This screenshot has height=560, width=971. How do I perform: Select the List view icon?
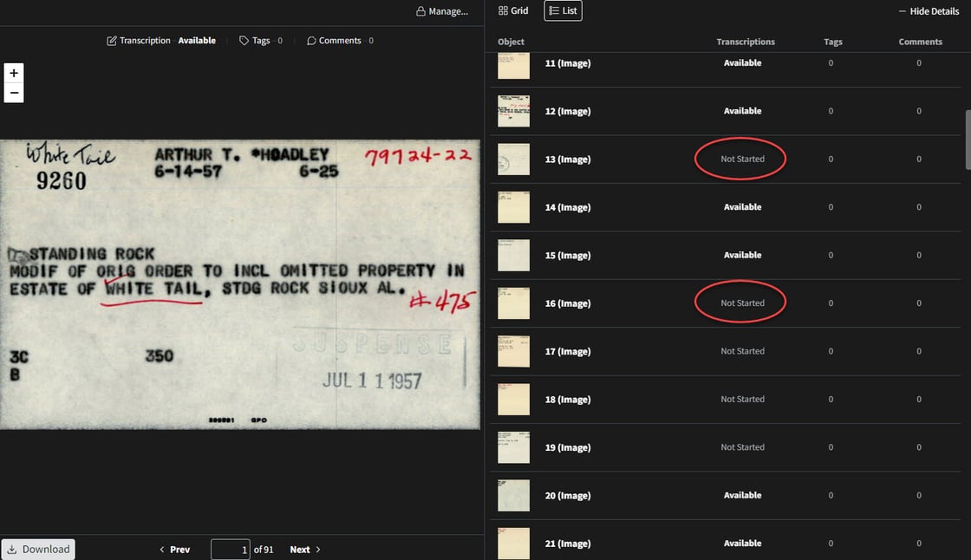[563, 10]
